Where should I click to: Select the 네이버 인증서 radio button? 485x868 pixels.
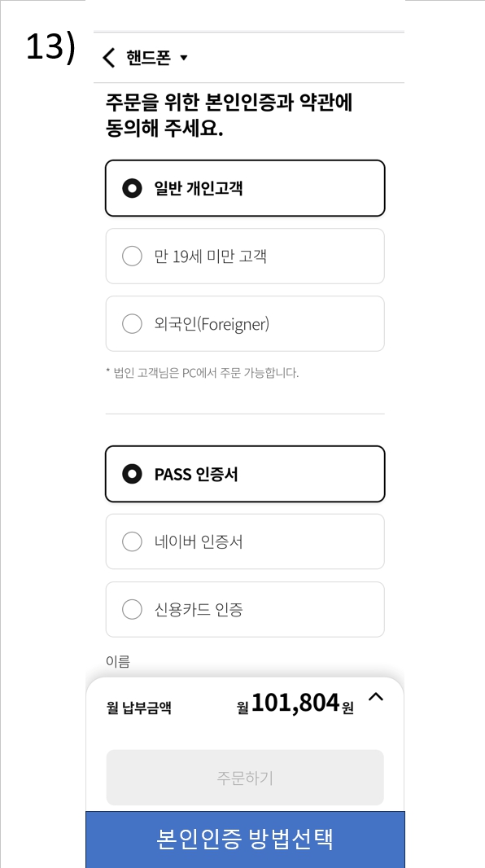[x=132, y=542]
